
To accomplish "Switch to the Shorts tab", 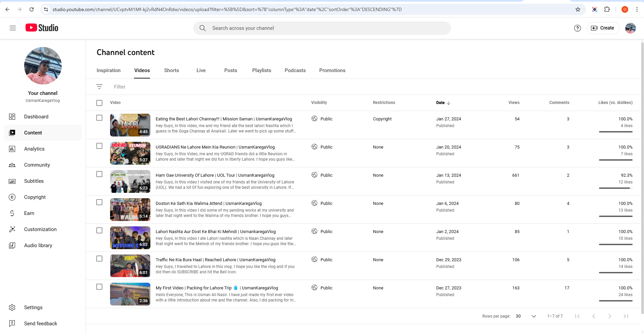I will [x=171, y=70].
